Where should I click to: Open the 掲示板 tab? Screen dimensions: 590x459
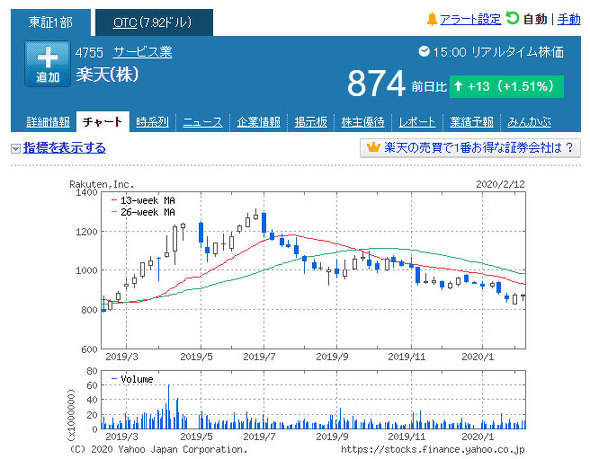311,122
